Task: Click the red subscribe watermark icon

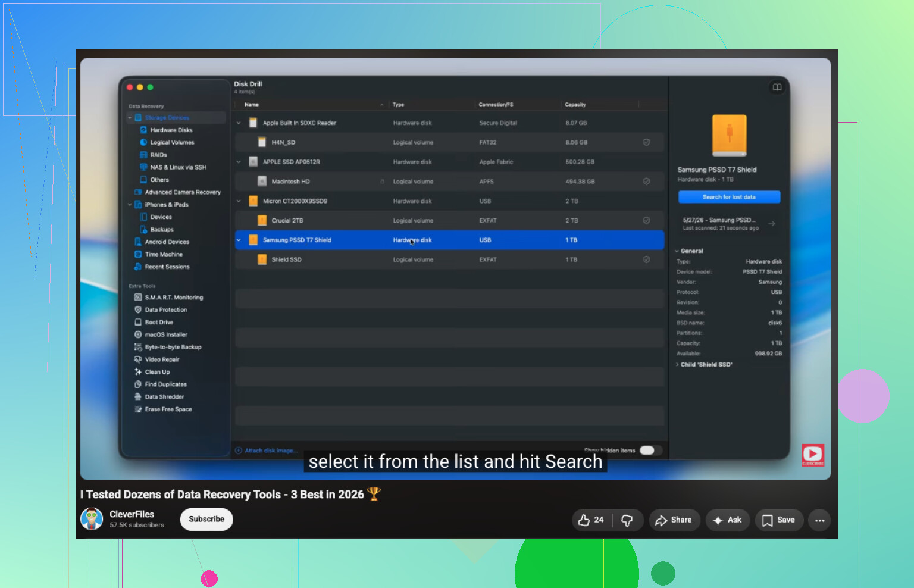Action: pyautogui.click(x=813, y=455)
